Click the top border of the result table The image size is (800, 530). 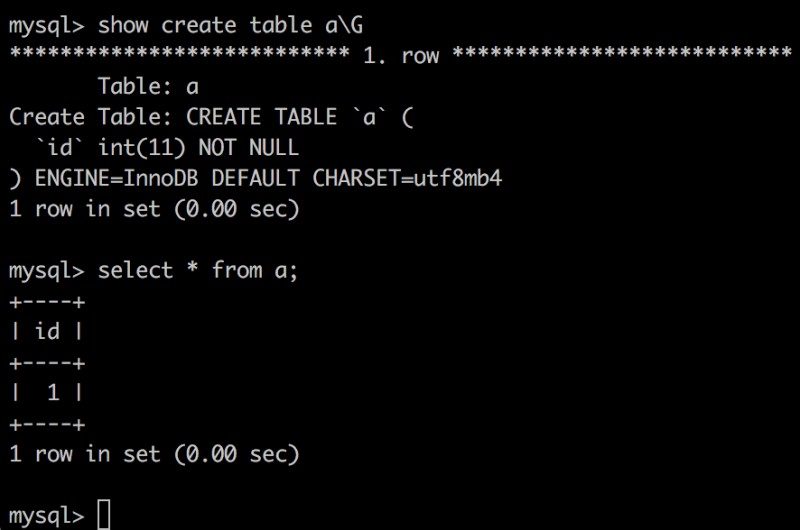(x=47, y=301)
